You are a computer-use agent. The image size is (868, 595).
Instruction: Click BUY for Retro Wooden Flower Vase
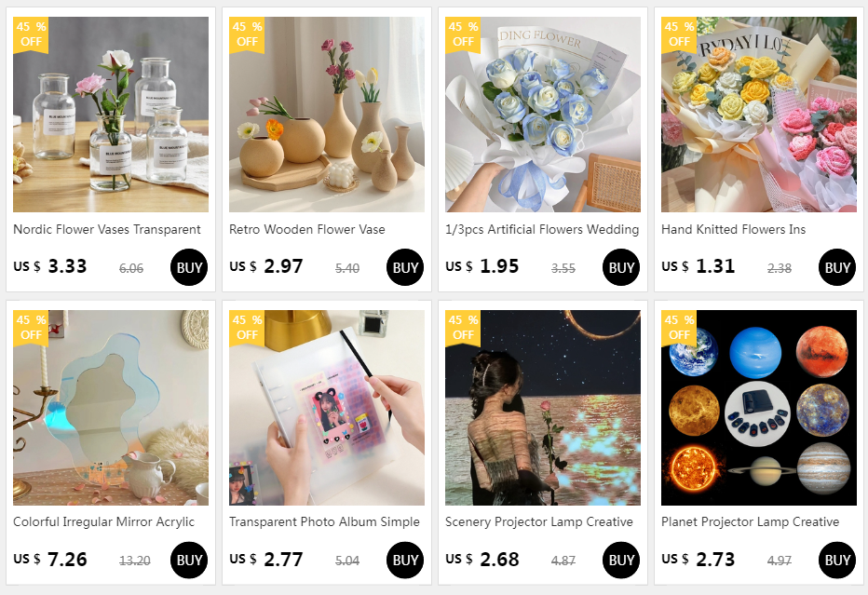click(x=404, y=267)
